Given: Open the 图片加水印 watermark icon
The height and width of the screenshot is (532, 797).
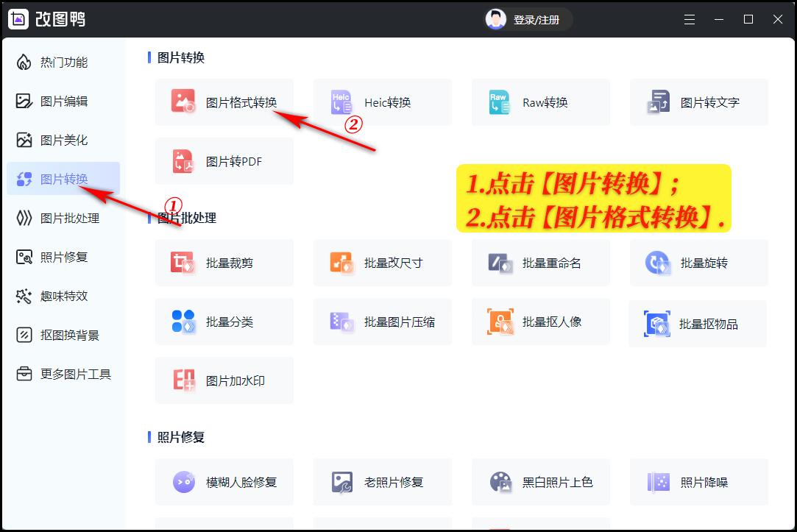Looking at the screenshot, I should point(183,380).
